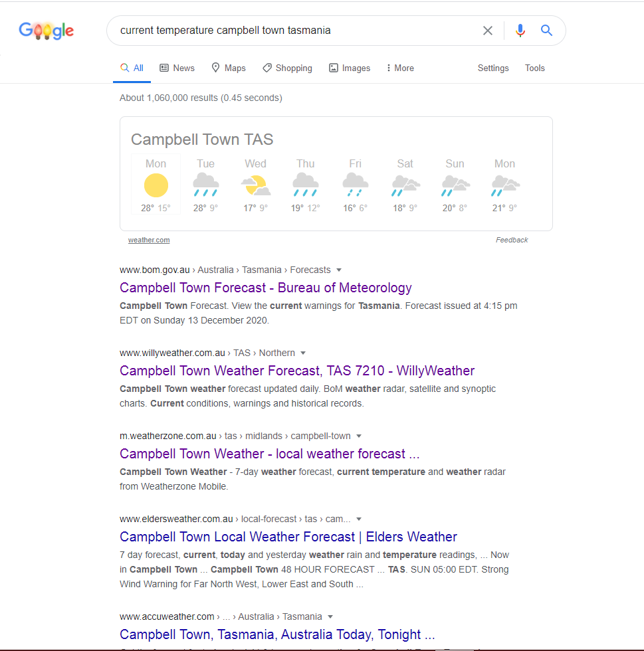Clear the search box text
The height and width of the screenshot is (651, 644).
488,31
